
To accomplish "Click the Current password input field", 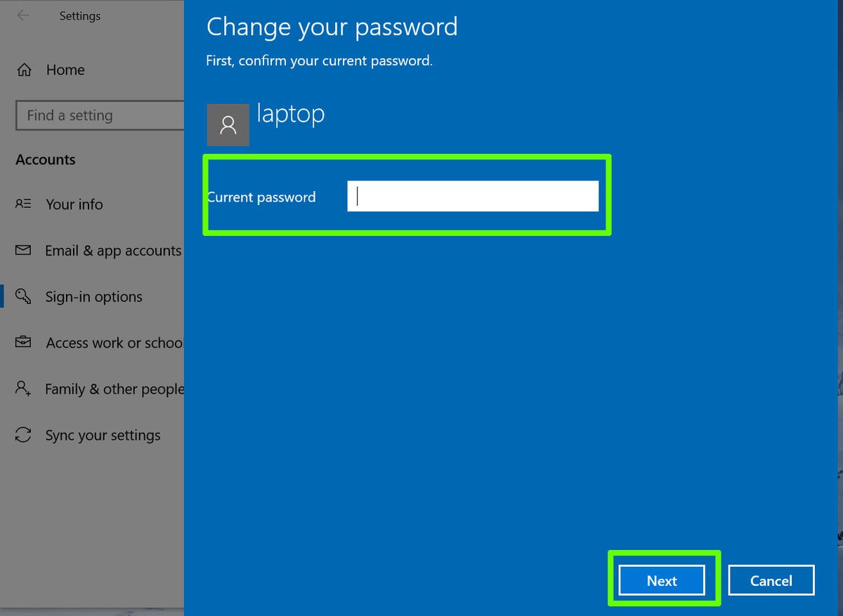I will [x=472, y=196].
